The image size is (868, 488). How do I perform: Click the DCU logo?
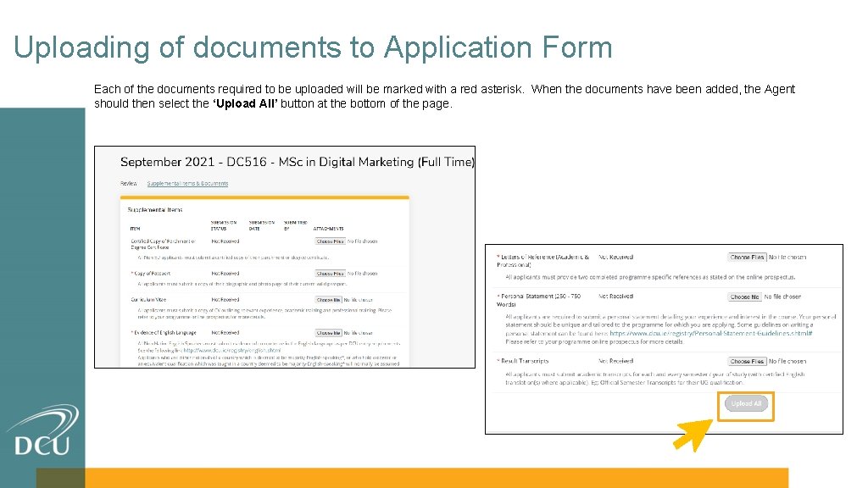tap(43, 430)
